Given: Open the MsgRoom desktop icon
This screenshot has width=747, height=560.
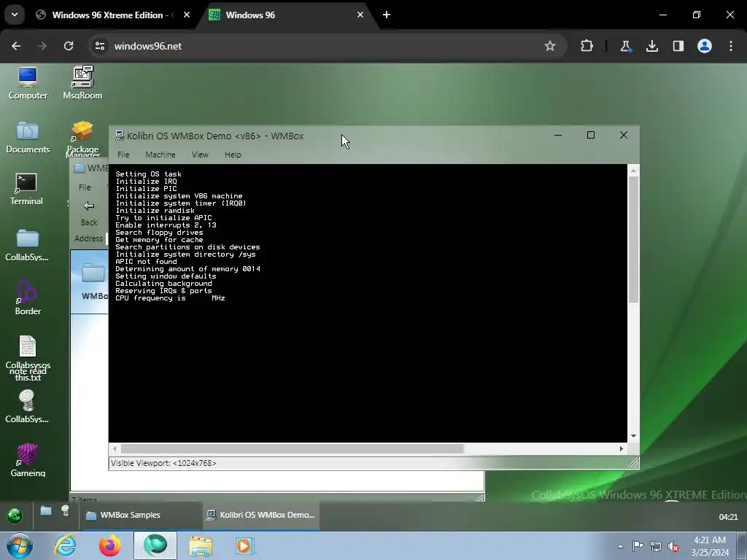Looking at the screenshot, I should pos(82,83).
